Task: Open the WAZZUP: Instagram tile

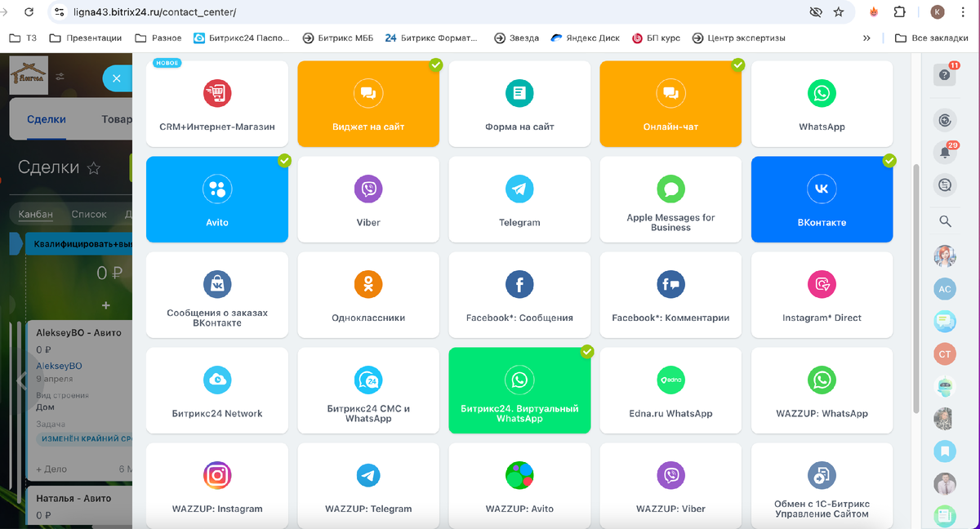Action: click(217, 486)
